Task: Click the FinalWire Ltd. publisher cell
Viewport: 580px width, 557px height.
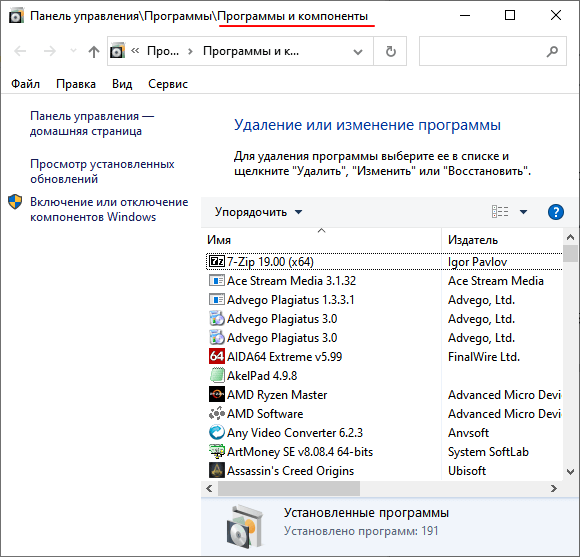Action: [x=484, y=357]
